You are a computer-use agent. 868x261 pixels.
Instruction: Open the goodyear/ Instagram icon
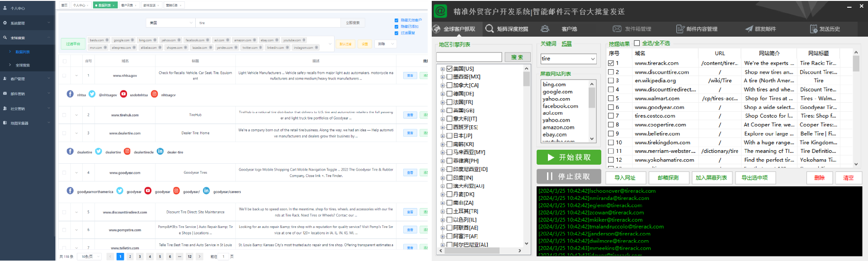(x=176, y=191)
